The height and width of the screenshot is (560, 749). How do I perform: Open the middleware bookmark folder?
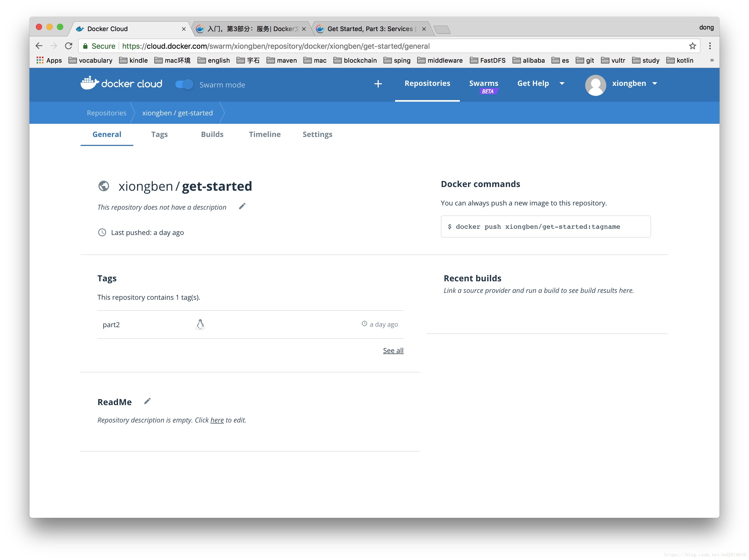[440, 60]
